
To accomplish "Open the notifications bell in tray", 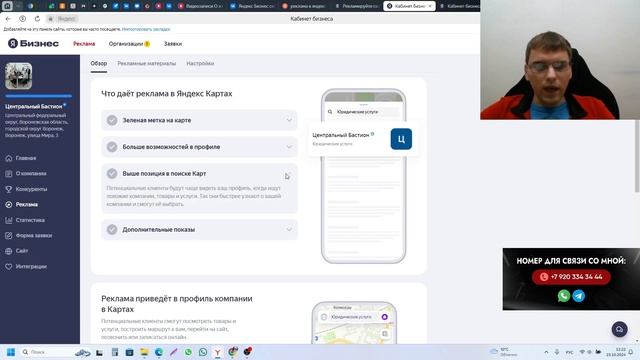I will coord(631,352).
